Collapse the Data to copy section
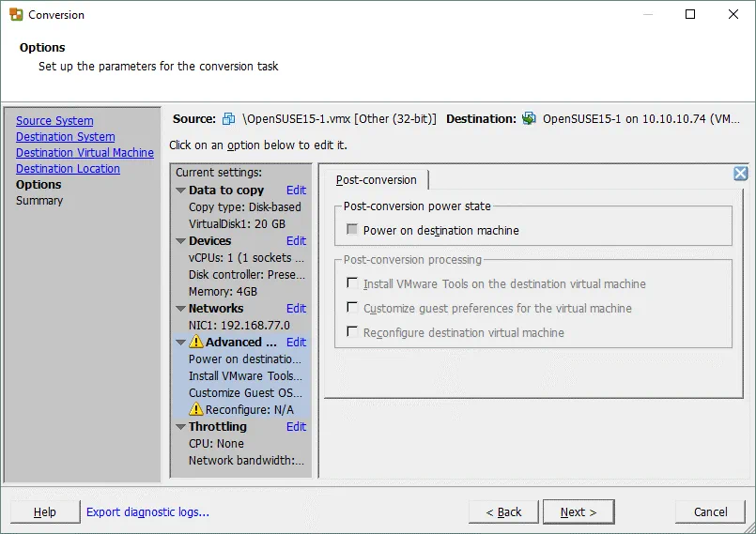Viewport: 756px width, 534px height. [x=180, y=191]
